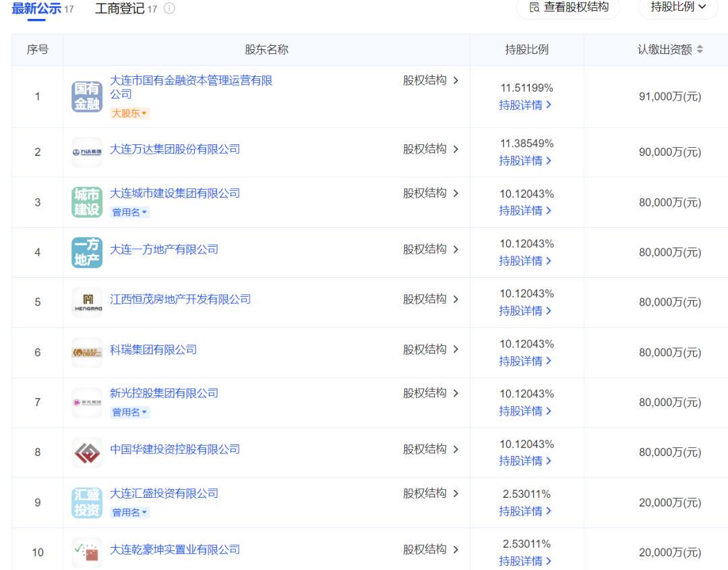728x570 pixels.
Task: Click the 90,000万(元) amount cell
Action: coord(670,152)
